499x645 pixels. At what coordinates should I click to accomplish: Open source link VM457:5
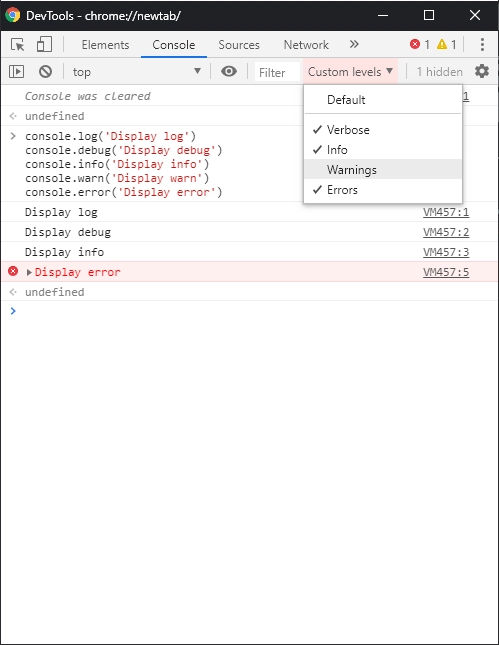pos(446,272)
